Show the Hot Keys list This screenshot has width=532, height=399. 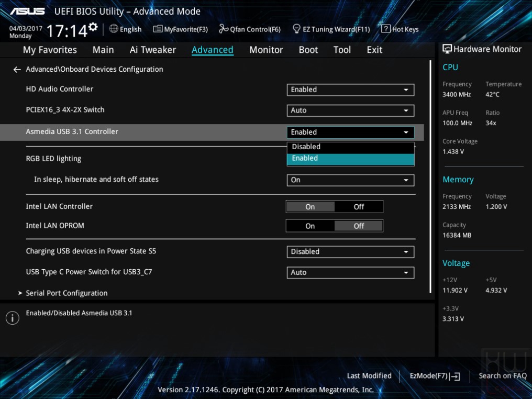click(x=400, y=29)
